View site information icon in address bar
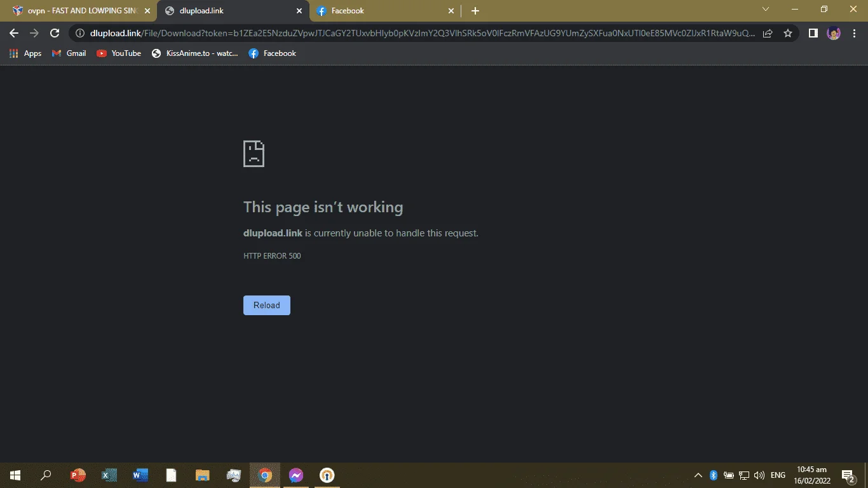This screenshot has width=868, height=488. click(81, 33)
